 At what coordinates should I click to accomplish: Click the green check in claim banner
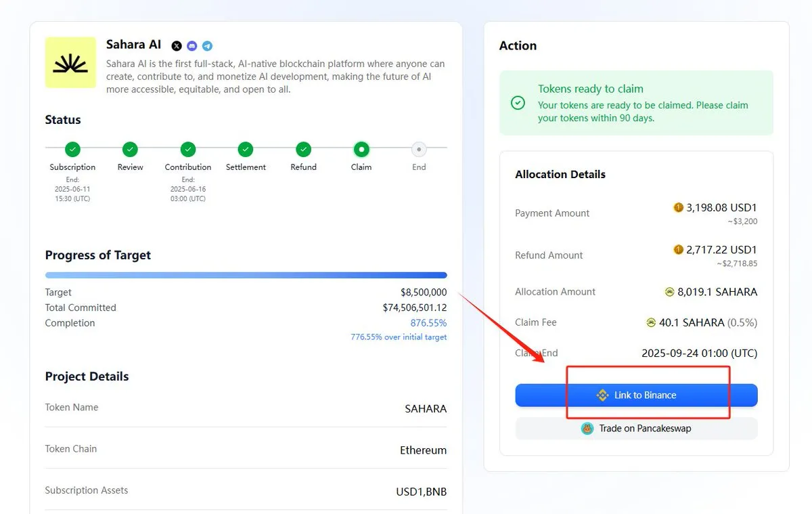pyautogui.click(x=518, y=103)
